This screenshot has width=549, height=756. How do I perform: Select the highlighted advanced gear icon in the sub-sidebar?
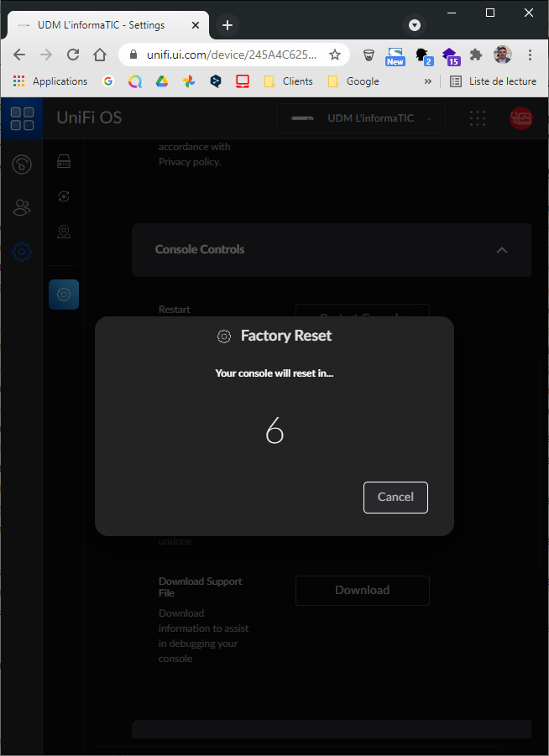(64, 295)
